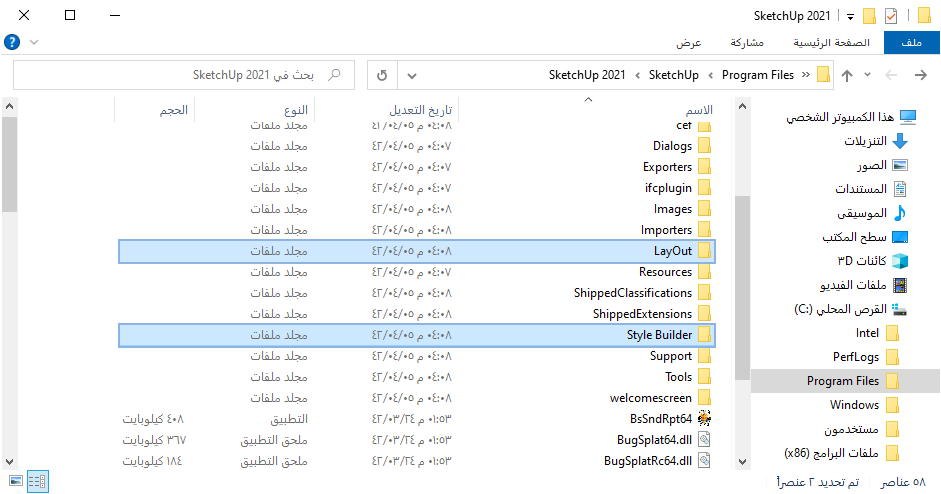Select the Importers folder icon
The height and width of the screenshot is (494, 941).
705,230
